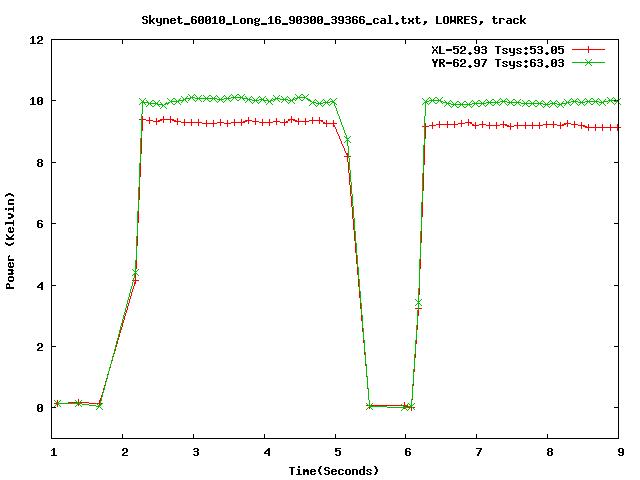Click the y-axis tick label 2

pos(40,347)
